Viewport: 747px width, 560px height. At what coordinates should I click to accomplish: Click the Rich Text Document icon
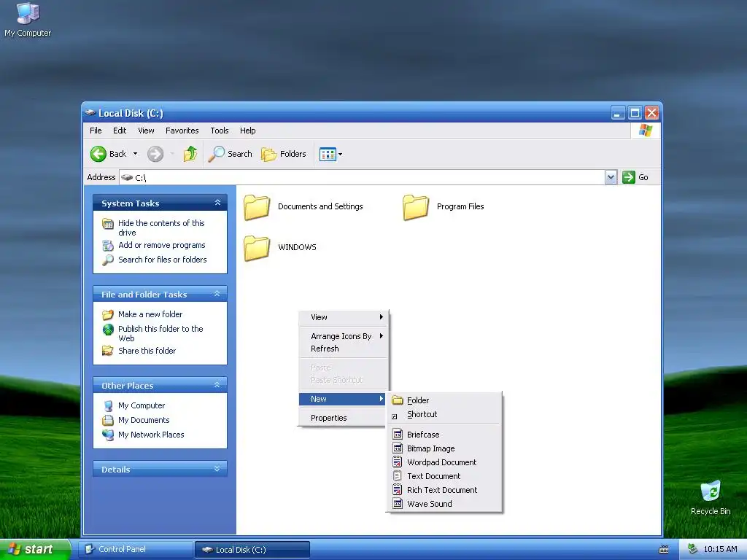pos(398,489)
